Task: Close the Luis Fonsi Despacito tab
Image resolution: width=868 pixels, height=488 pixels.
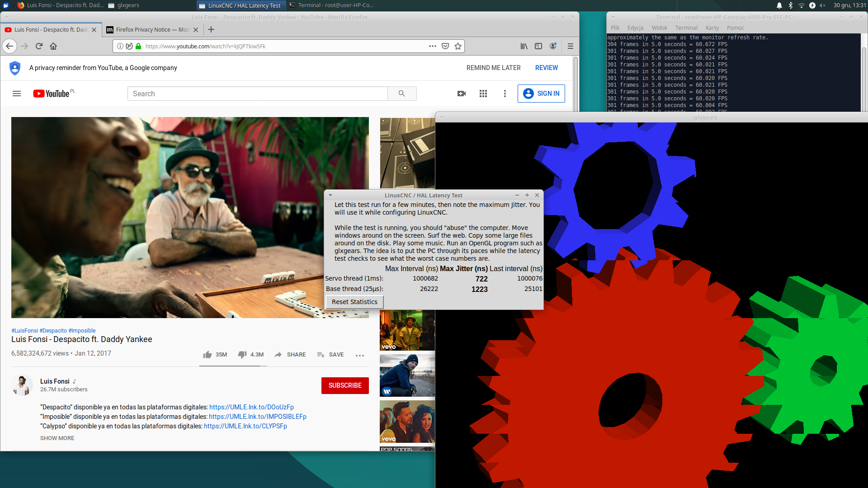Action: coord(94,30)
